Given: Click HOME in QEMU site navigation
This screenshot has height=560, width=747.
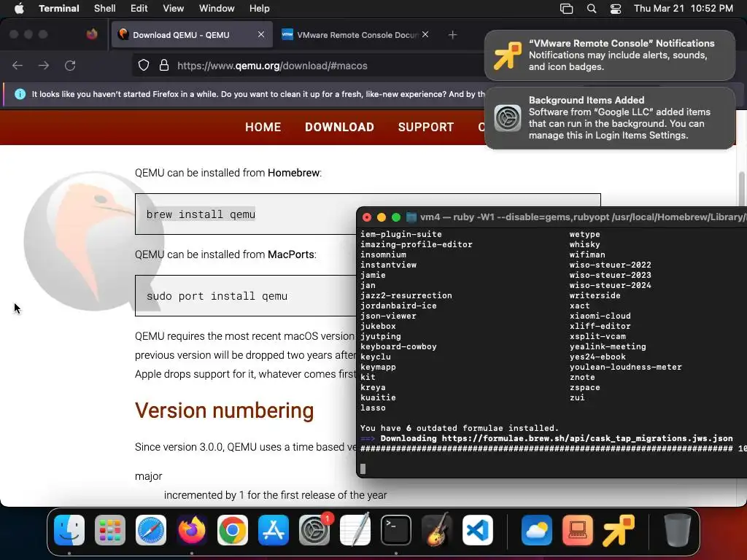Looking at the screenshot, I should click(263, 127).
